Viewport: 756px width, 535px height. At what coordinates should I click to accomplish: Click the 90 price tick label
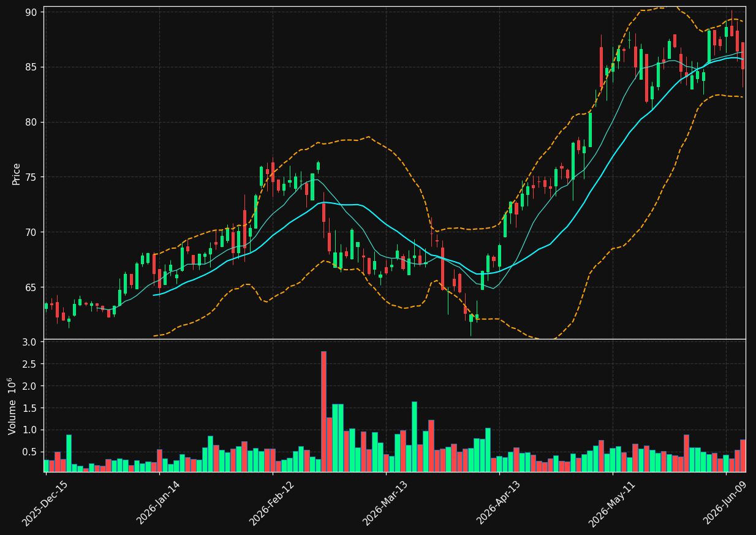(32, 12)
